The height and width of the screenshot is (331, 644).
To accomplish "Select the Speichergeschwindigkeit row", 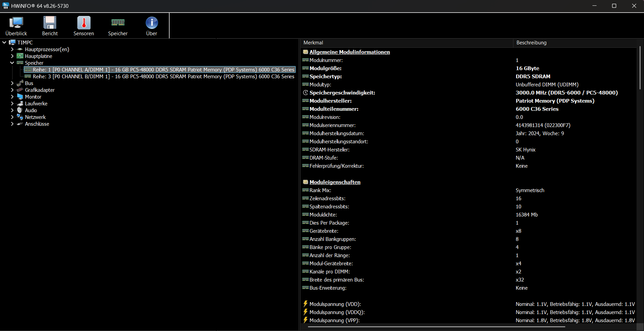I will pyautogui.click(x=469, y=92).
